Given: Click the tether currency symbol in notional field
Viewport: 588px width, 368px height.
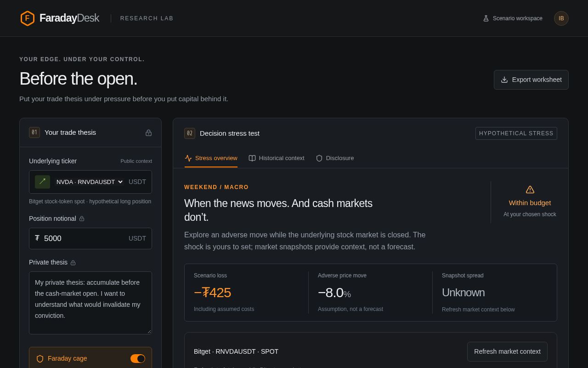Looking at the screenshot, I should click(37, 238).
